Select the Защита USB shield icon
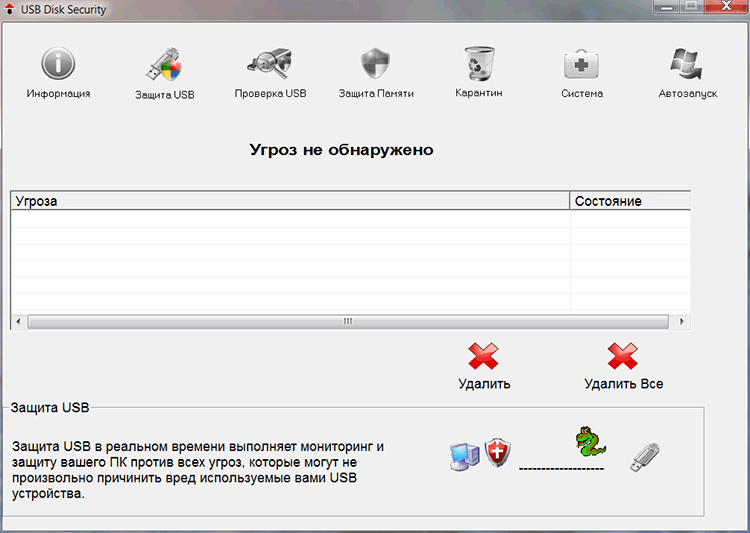Screen dimensions: 750x533 pos(164,65)
